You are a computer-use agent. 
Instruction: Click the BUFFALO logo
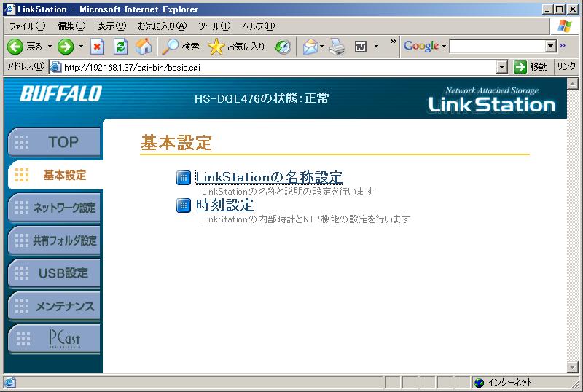click(60, 94)
